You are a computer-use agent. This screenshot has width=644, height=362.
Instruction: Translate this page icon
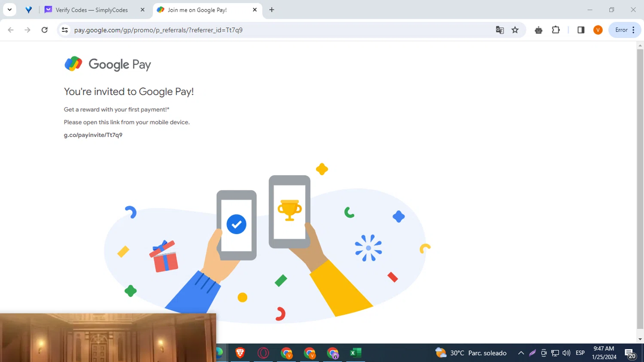coord(500,30)
